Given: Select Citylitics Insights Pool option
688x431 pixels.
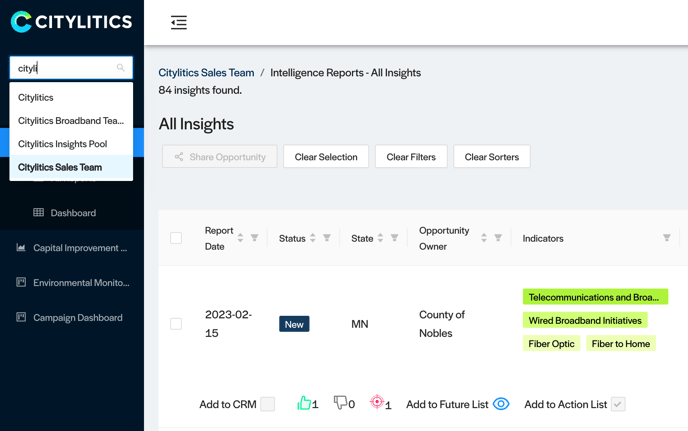Looking at the screenshot, I should click(x=71, y=144).
